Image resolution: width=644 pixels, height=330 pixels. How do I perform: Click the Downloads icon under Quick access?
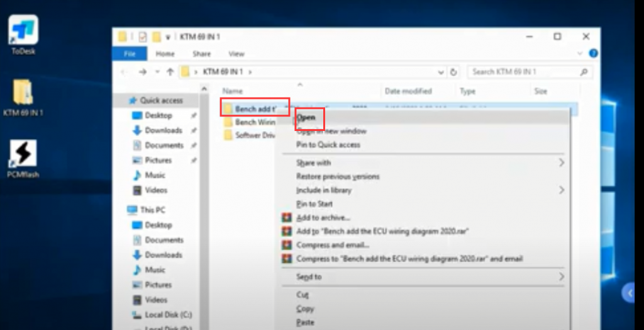tap(136, 130)
